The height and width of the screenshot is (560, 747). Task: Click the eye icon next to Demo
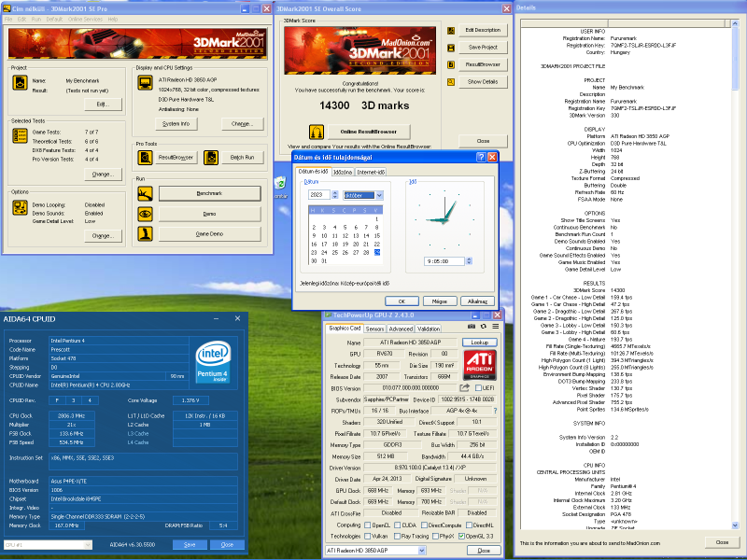click(146, 214)
